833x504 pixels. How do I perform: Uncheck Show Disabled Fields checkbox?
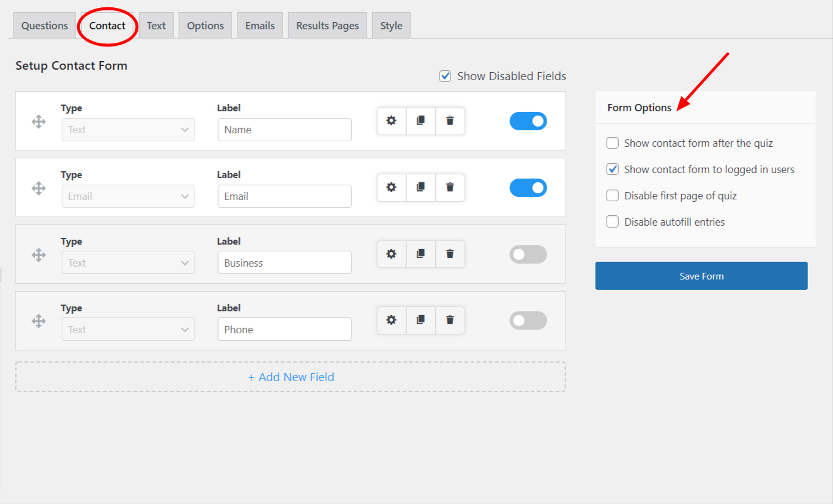[445, 76]
